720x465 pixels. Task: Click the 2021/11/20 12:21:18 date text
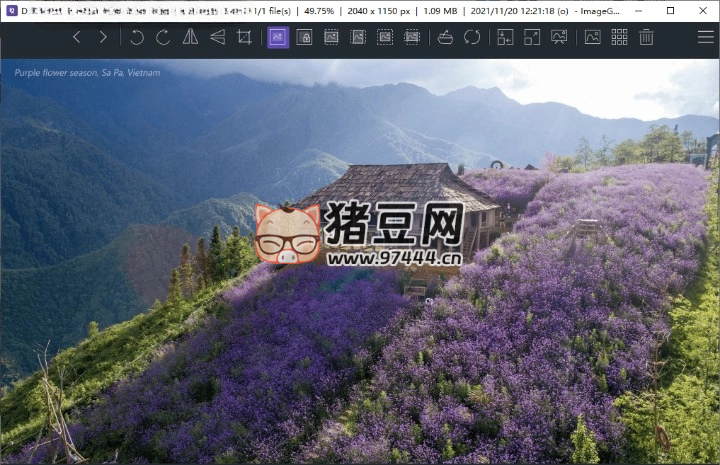(x=519, y=11)
